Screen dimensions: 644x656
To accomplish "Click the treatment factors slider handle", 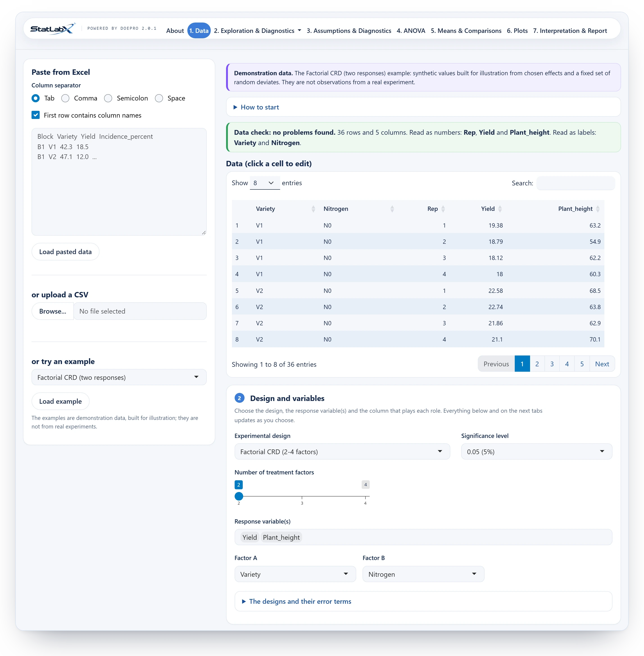I will pyautogui.click(x=239, y=496).
